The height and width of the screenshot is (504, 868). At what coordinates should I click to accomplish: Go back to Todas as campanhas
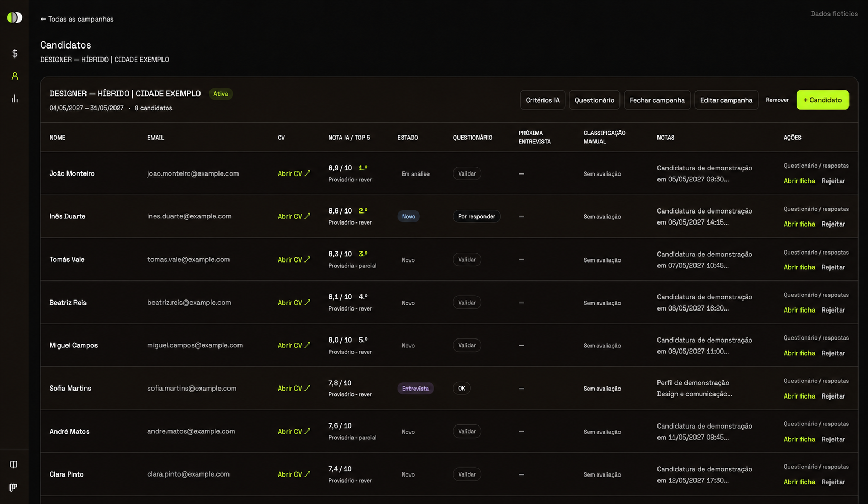tap(77, 19)
